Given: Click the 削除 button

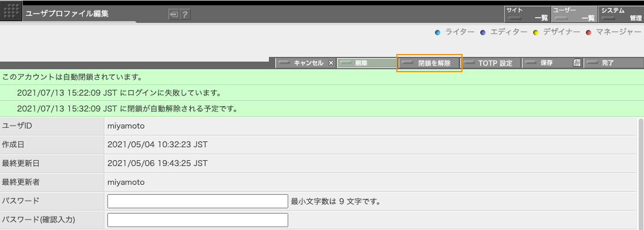Looking at the screenshot, I should (x=367, y=63).
